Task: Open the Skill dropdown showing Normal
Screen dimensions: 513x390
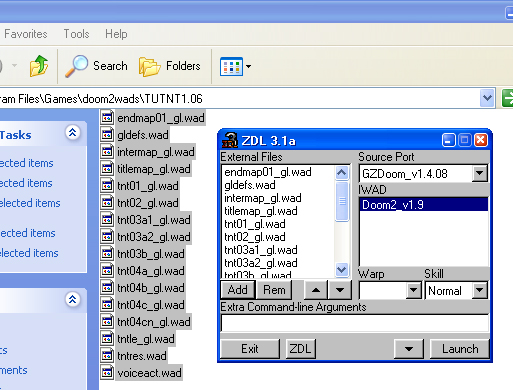Action: point(480,290)
